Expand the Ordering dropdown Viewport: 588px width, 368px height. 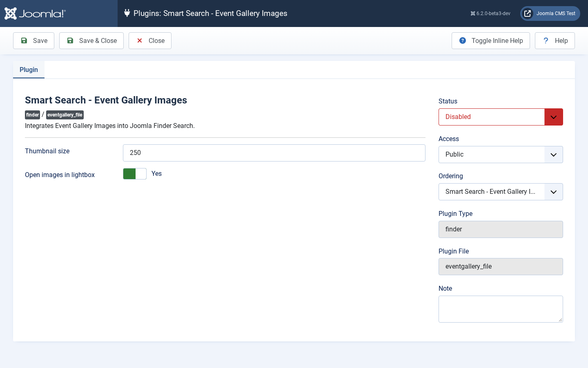(x=501, y=192)
